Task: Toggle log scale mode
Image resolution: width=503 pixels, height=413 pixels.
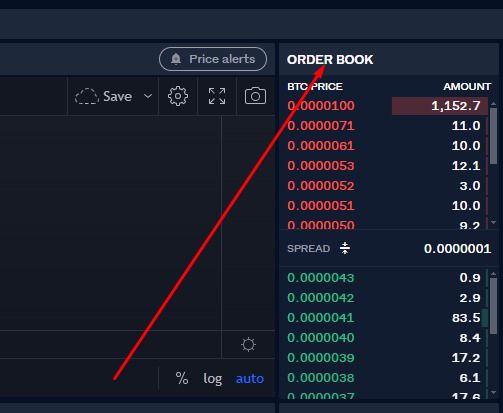Action: tap(213, 379)
